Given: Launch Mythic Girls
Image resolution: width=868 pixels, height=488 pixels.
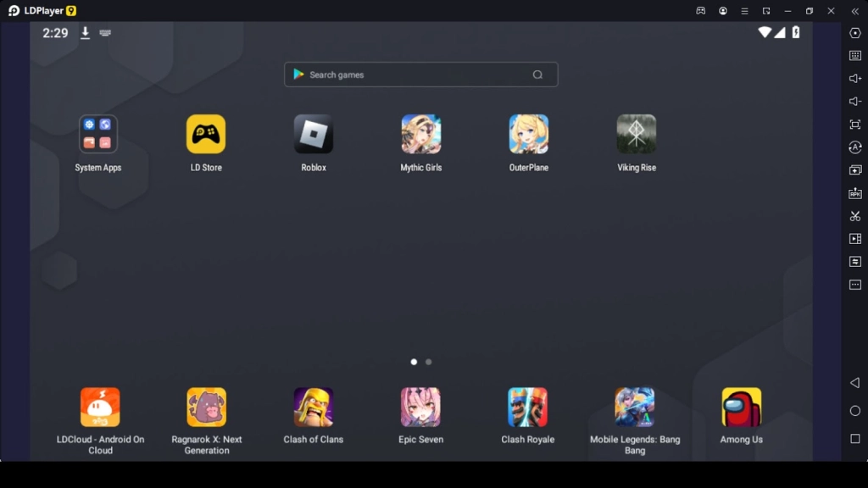Looking at the screenshot, I should [421, 134].
